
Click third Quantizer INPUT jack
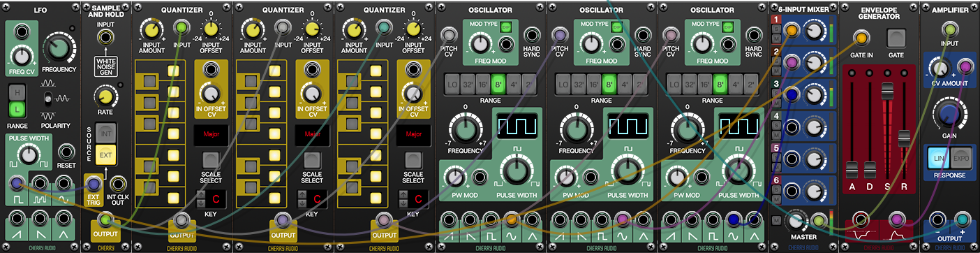(384, 28)
